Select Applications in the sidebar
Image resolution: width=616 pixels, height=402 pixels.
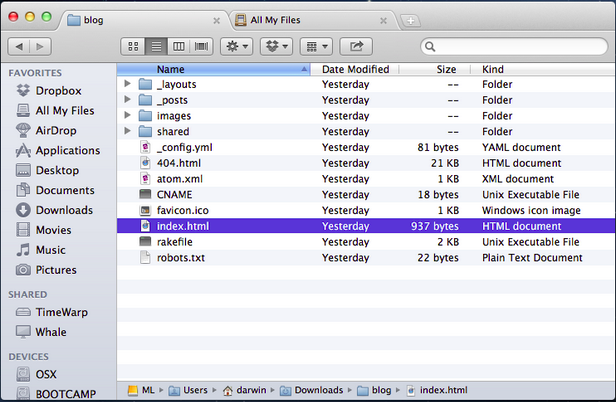67,150
